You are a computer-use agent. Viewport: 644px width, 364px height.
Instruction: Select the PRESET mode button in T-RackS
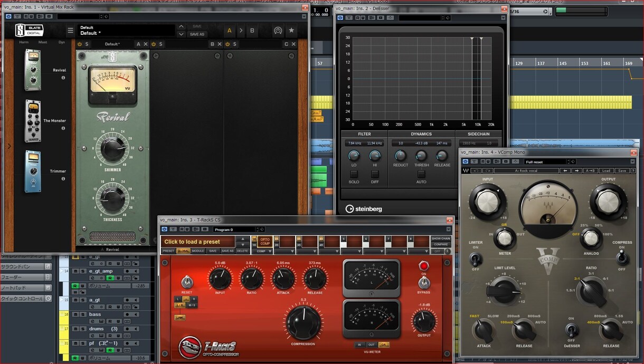[x=168, y=251]
